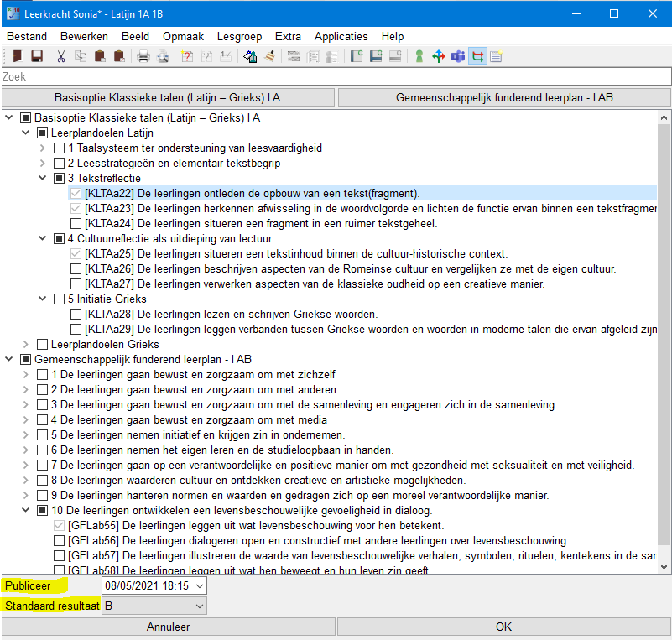The width and height of the screenshot is (672, 640).
Task: Click the greyed checklist page icon
Action: [x=313, y=56]
